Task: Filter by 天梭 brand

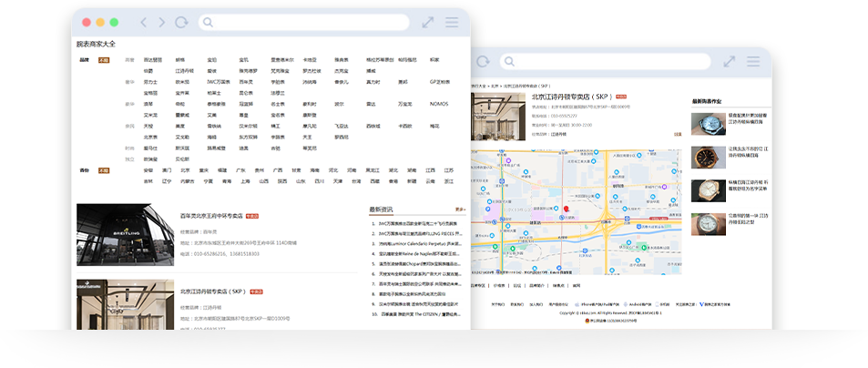Action: click(148, 127)
